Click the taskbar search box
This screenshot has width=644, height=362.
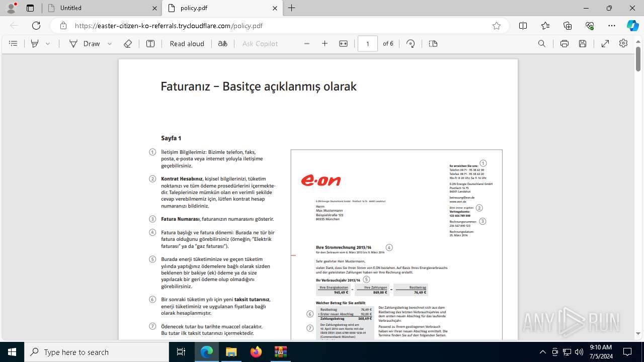coord(97,352)
